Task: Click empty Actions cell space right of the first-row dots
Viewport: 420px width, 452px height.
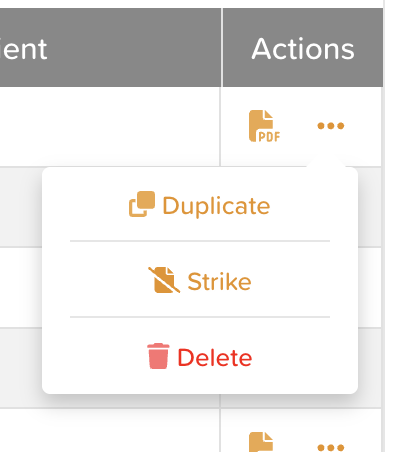Action: pos(363,126)
